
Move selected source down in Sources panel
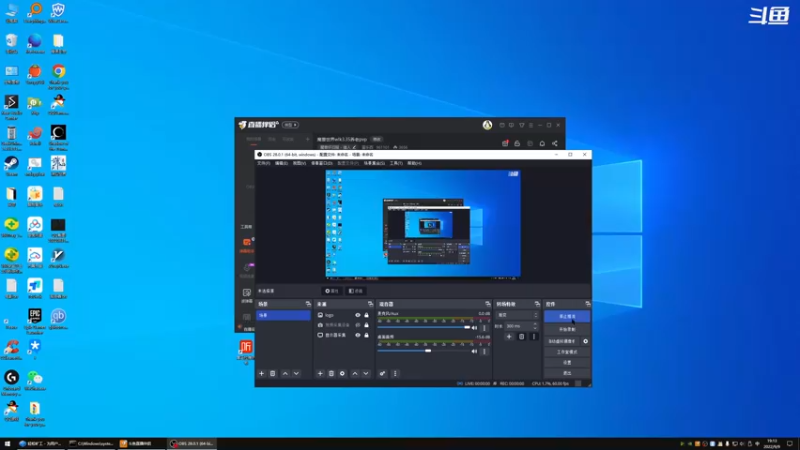click(366, 373)
